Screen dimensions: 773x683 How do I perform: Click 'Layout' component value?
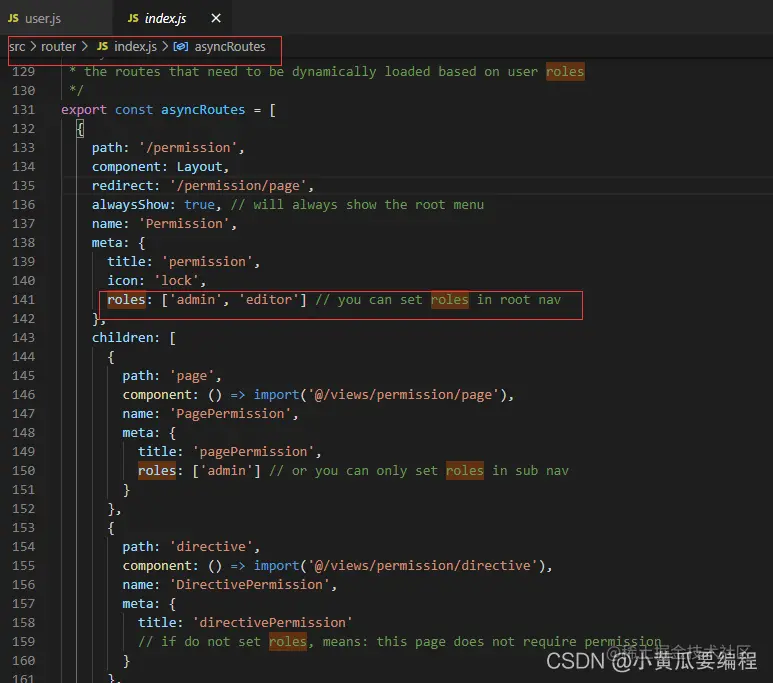coord(200,167)
